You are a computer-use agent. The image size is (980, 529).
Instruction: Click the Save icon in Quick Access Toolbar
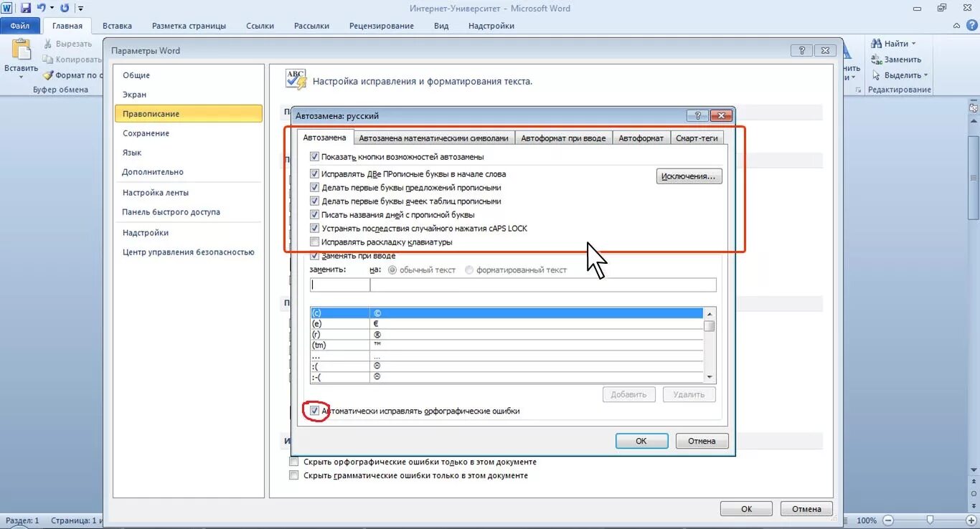click(x=26, y=8)
